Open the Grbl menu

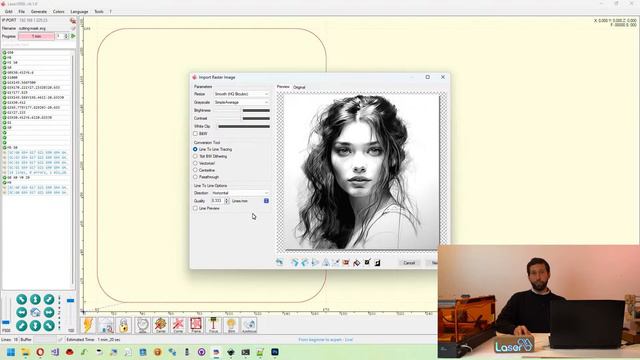(9, 12)
